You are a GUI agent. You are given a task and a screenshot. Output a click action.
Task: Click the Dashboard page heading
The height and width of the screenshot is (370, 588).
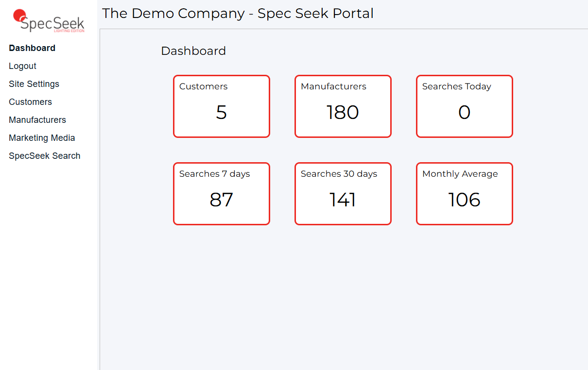[193, 51]
